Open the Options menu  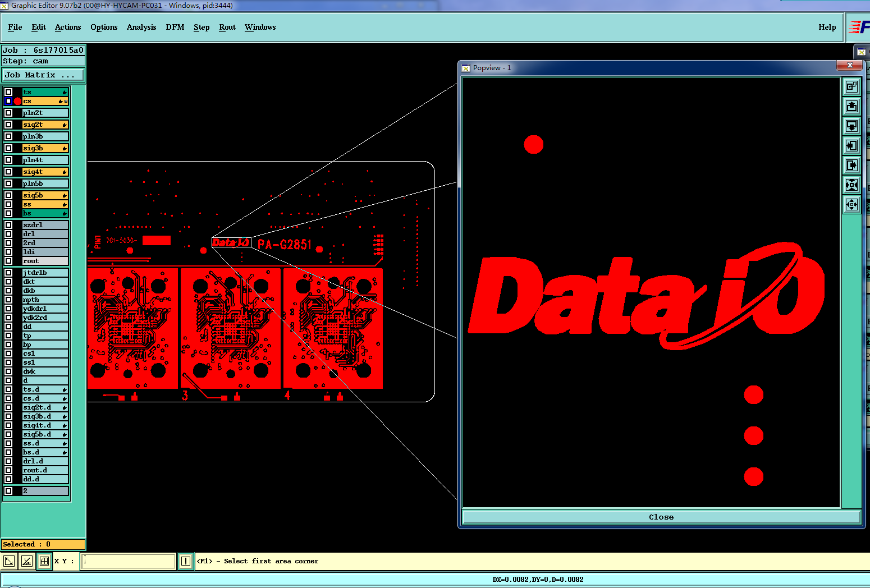tap(104, 27)
